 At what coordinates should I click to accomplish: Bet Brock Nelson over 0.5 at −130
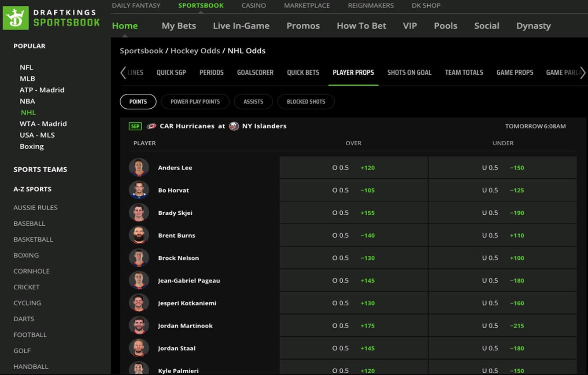(x=353, y=258)
